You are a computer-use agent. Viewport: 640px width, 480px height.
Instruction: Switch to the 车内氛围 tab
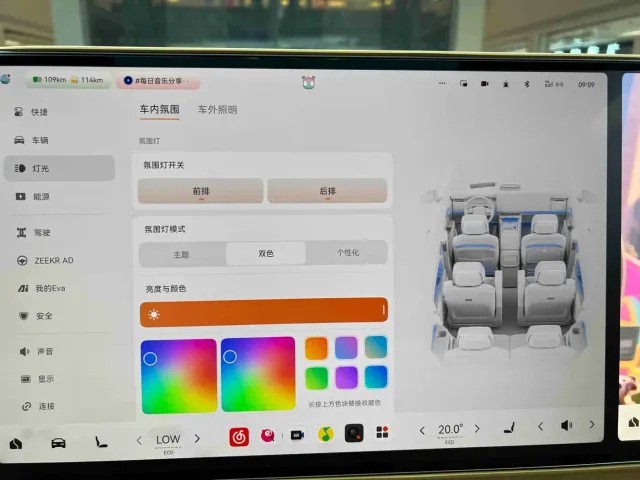click(x=160, y=109)
